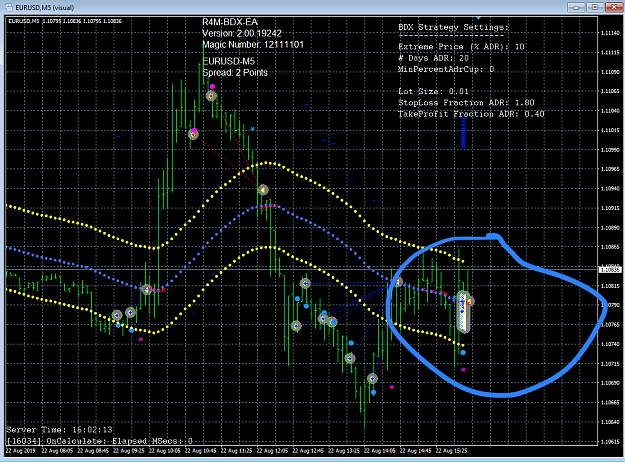Maximize the EURUSD,M5 chart window
This screenshot has width=625, height=462.
coord(595,7)
